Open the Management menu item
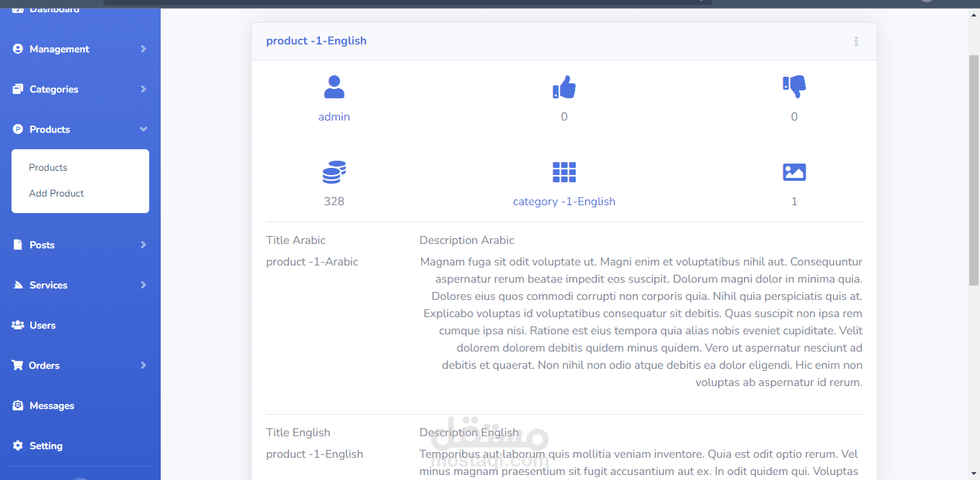The height and width of the screenshot is (480, 980). pos(80,49)
